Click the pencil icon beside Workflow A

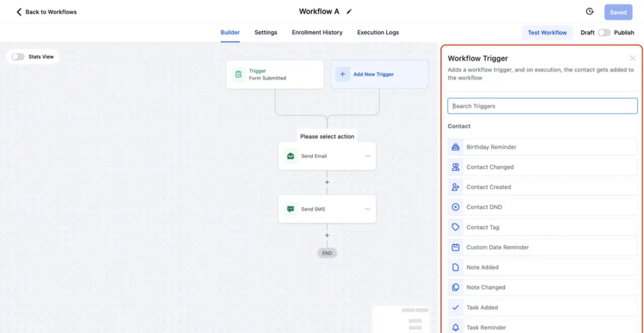[x=350, y=11]
